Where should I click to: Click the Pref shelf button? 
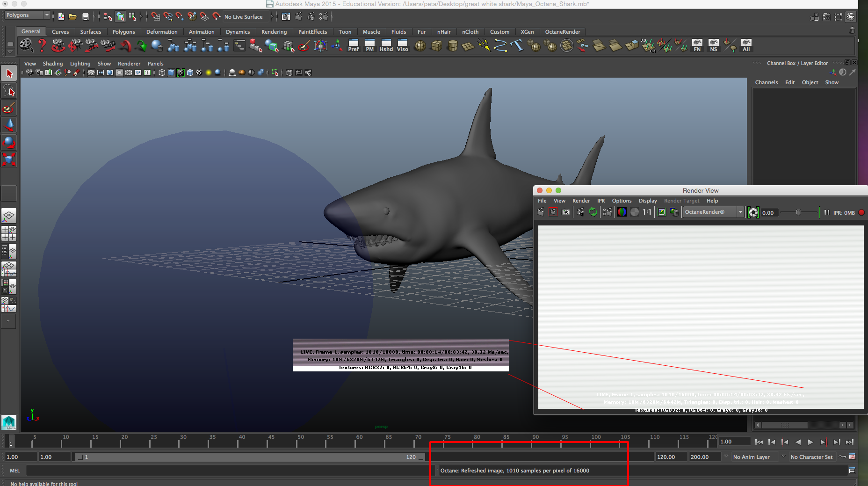pyautogui.click(x=354, y=45)
